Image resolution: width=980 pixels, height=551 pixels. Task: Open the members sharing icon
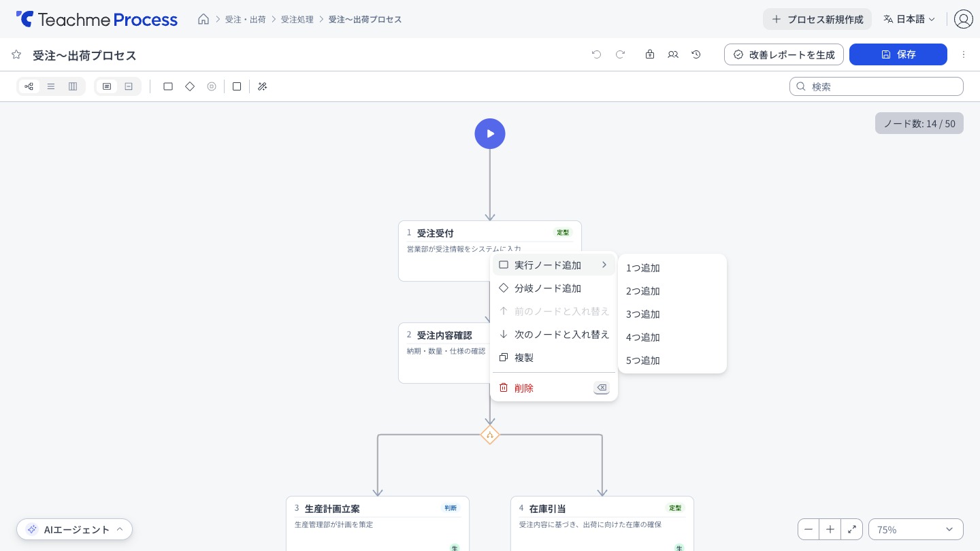point(673,54)
